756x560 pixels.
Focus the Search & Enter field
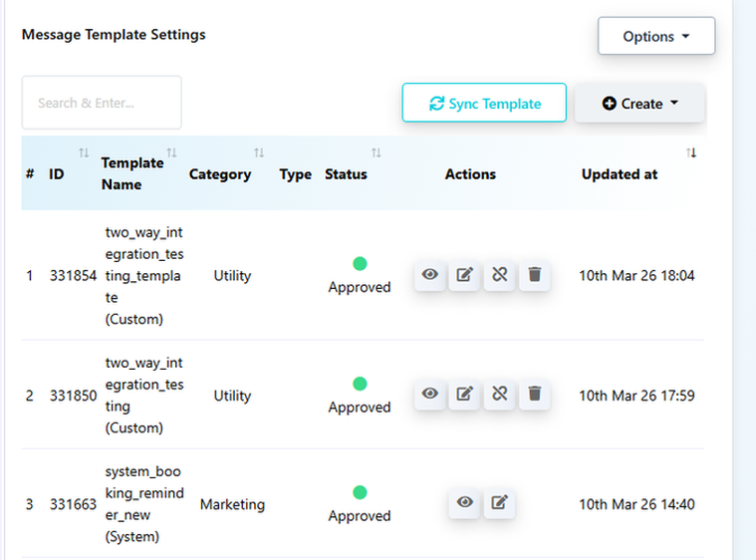[x=102, y=103]
